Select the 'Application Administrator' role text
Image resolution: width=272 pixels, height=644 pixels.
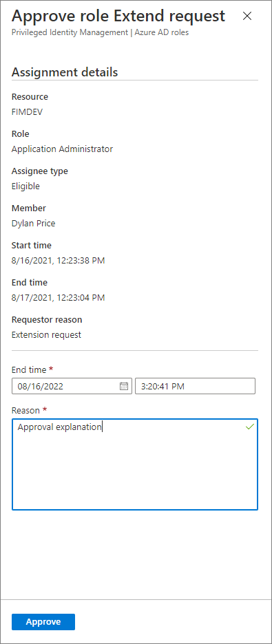click(x=62, y=149)
